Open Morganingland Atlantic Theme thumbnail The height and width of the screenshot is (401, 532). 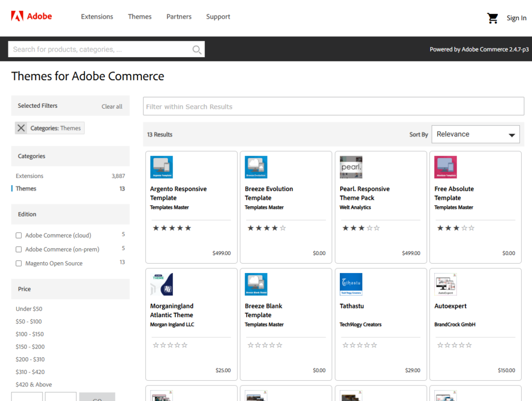pyautogui.click(x=162, y=284)
